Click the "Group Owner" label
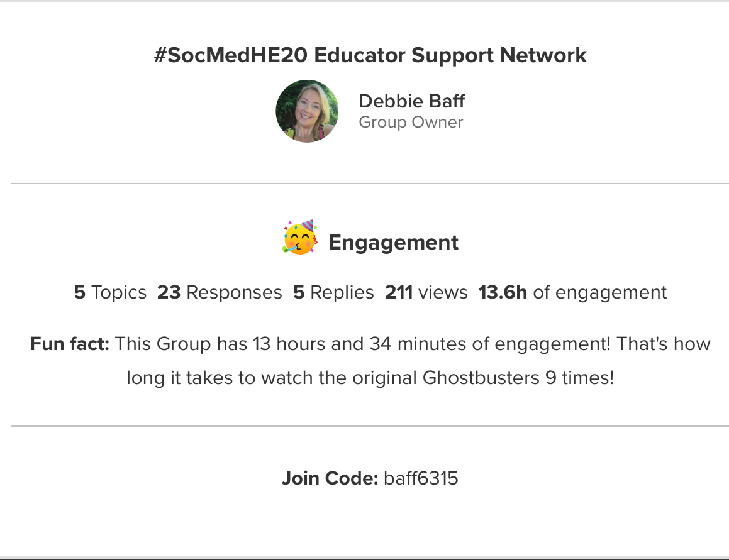Image resolution: width=729 pixels, height=560 pixels. pos(411,122)
